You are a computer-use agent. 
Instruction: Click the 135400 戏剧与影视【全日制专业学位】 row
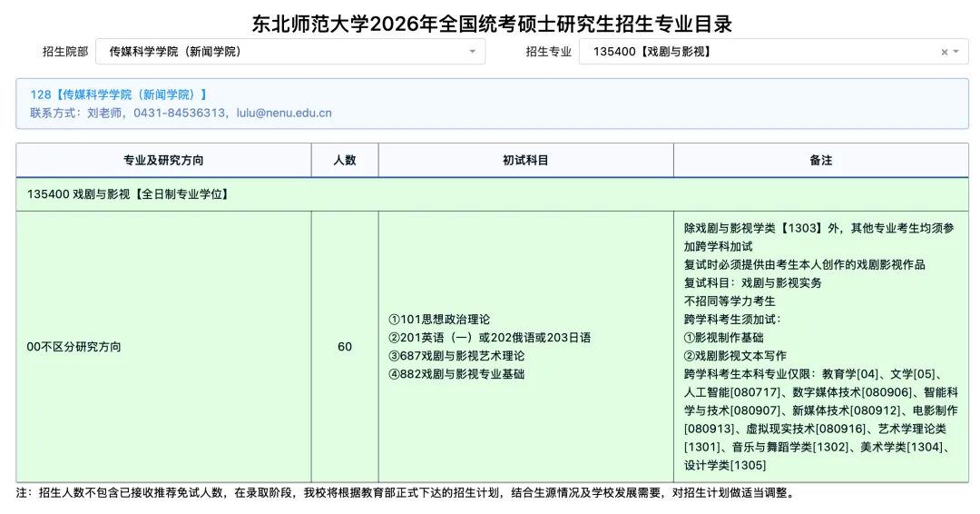click(x=493, y=194)
